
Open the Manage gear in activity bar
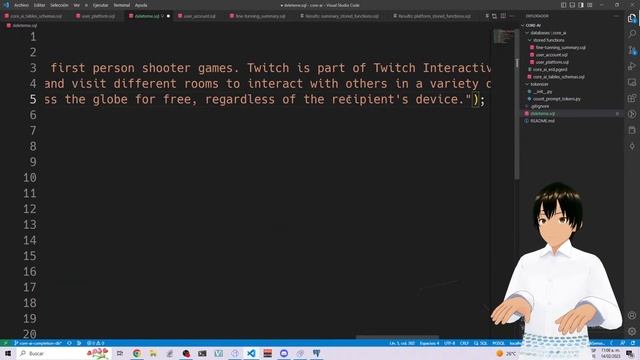point(632,331)
